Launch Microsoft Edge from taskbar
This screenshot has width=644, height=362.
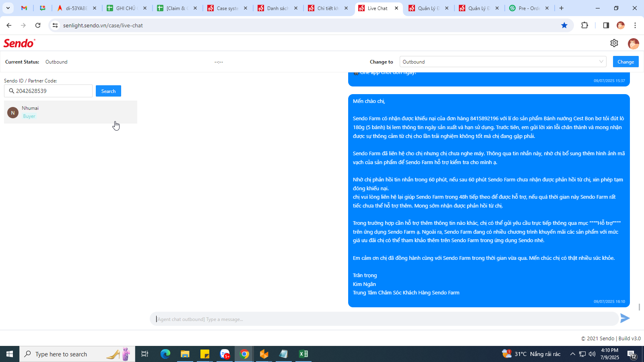coord(165,354)
